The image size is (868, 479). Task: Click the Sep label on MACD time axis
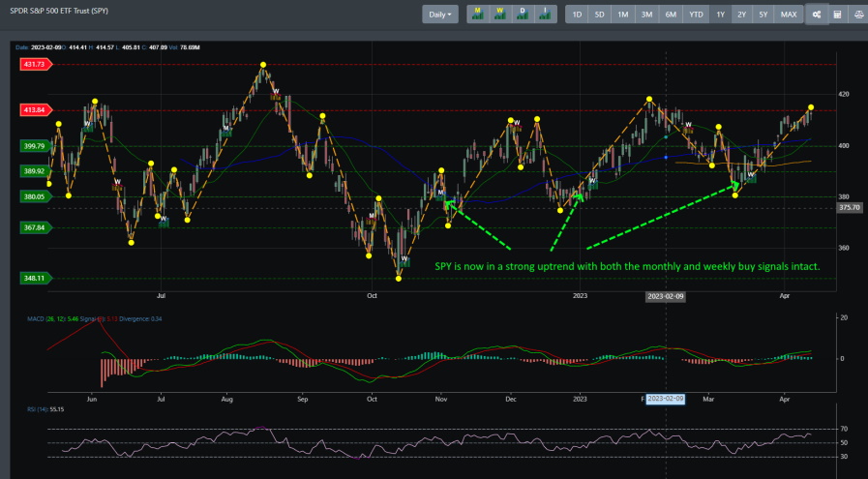[302, 399]
